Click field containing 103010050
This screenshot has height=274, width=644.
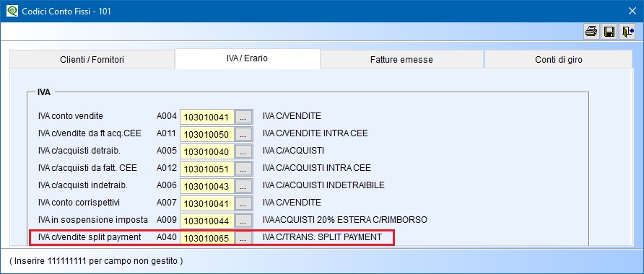coord(207,135)
